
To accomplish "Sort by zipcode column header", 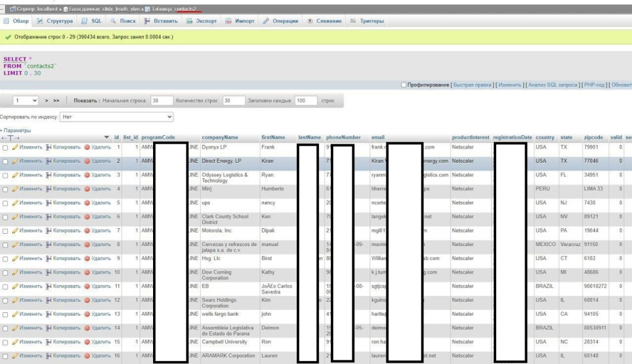I will point(593,138).
